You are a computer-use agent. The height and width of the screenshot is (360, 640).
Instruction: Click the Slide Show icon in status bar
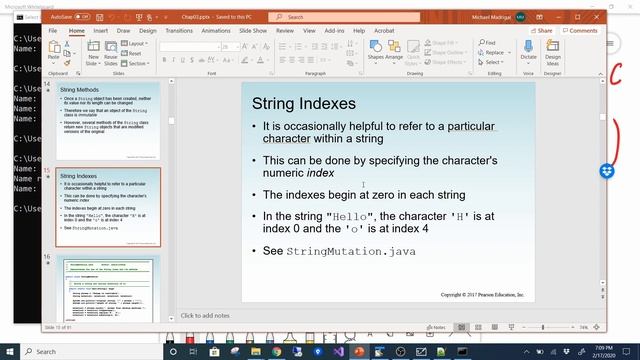coord(511,327)
